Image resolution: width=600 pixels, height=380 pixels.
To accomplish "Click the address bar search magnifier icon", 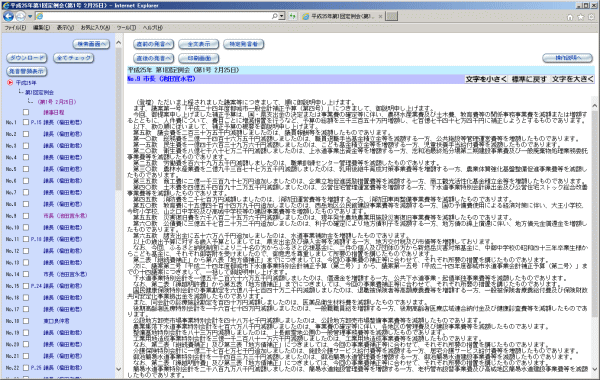I will [274, 16].
